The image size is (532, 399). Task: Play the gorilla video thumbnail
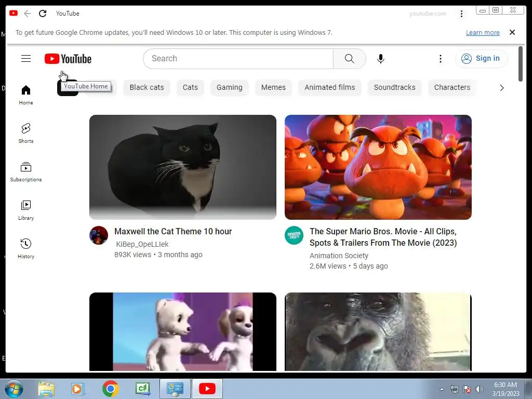[x=378, y=332]
